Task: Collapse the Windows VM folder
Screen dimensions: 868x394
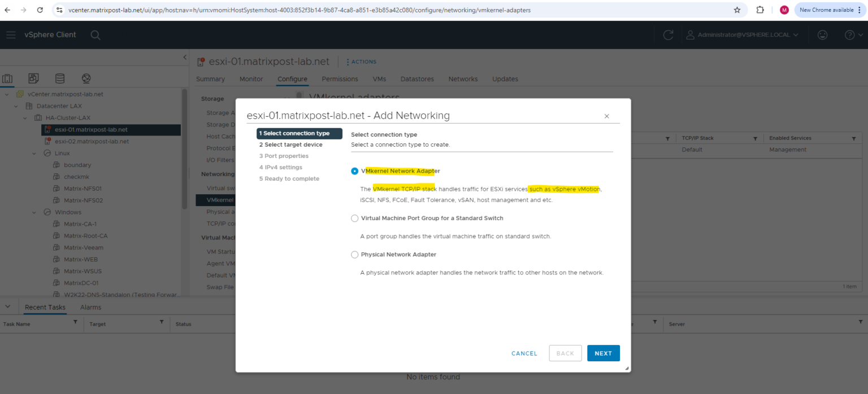Action: [x=33, y=212]
